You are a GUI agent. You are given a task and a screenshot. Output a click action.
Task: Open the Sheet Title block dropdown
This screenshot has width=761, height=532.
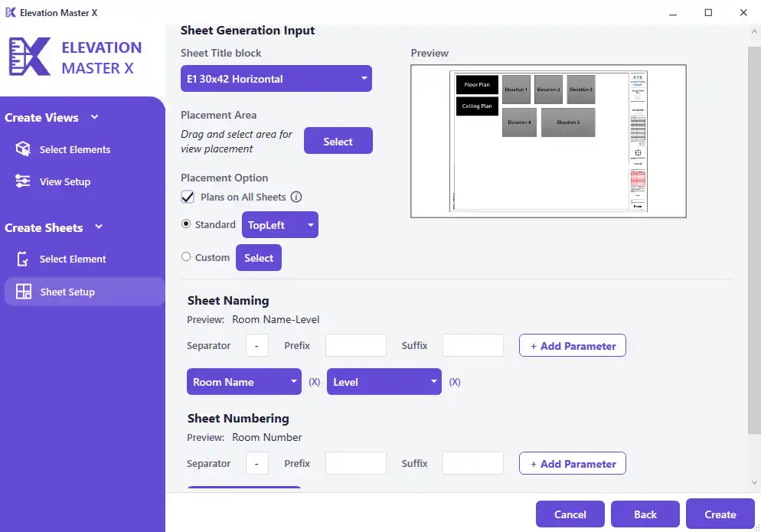276,79
